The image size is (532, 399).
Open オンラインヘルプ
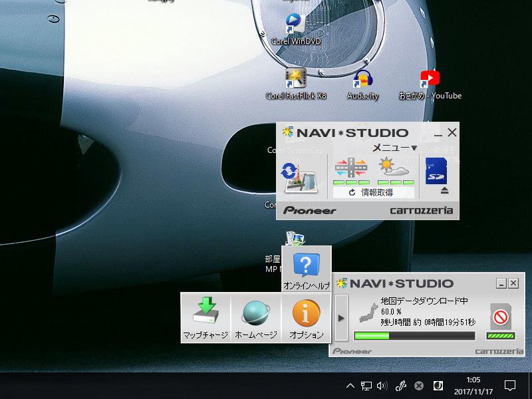coord(307,269)
